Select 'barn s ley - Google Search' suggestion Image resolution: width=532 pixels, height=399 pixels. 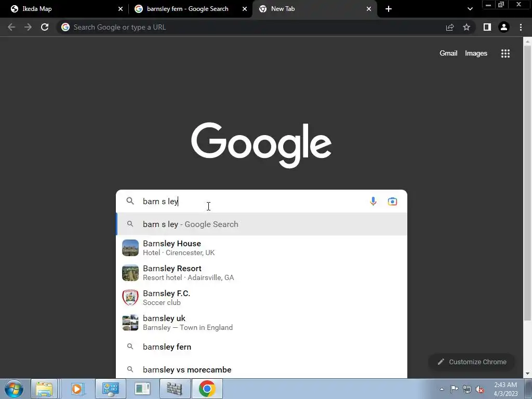tap(262, 224)
